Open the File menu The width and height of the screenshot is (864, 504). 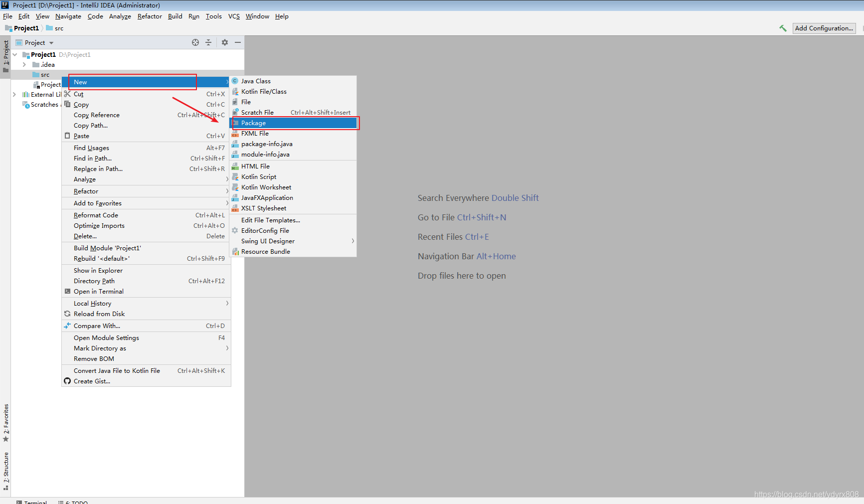pos(7,16)
